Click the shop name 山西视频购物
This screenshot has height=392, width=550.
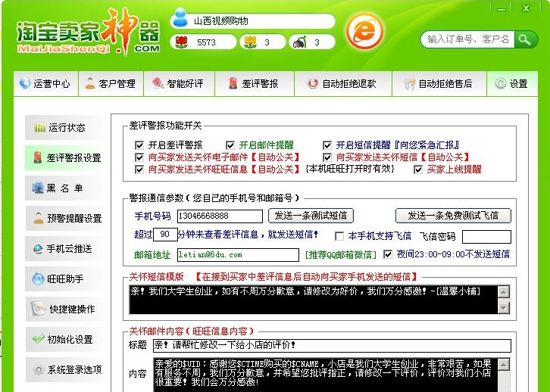point(221,21)
